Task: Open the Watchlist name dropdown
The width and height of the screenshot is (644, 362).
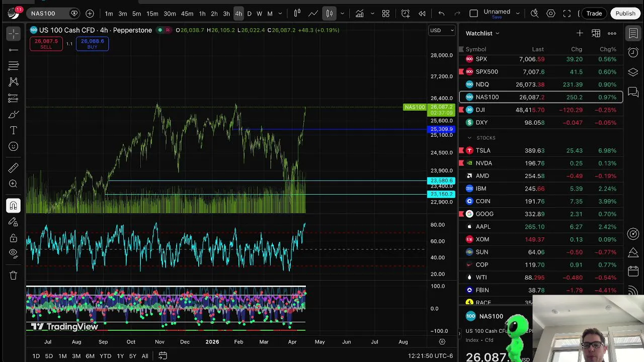Action: pyautogui.click(x=482, y=33)
